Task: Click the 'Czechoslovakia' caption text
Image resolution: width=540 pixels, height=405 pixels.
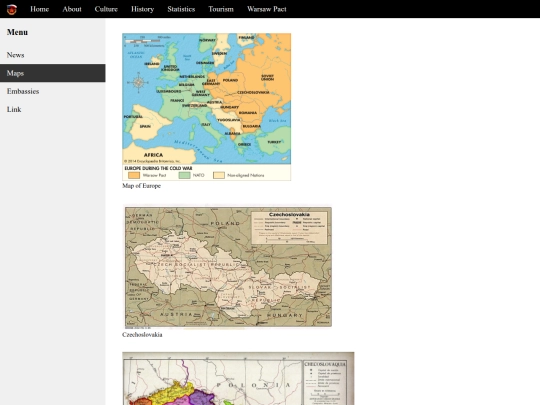Action: click(x=142, y=335)
